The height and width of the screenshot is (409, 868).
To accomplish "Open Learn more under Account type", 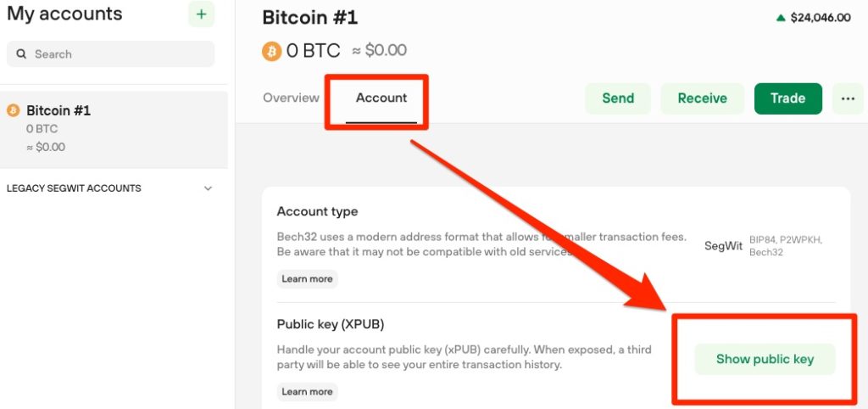I will (307, 279).
